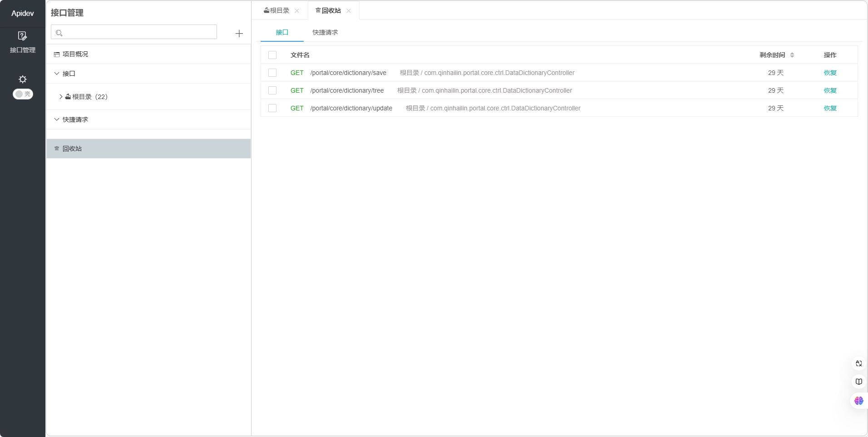Click the sun theme icon in sidebar

[x=23, y=79]
